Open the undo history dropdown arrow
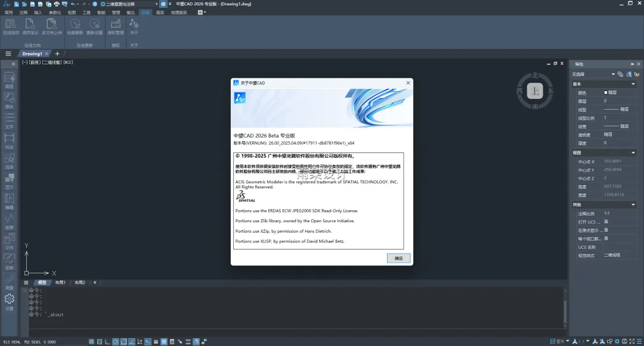Image resolution: width=644 pixels, height=346 pixels. (78, 4)
